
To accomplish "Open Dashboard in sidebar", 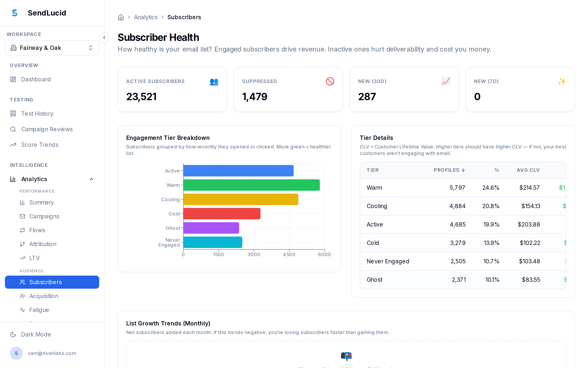I will (x=52, y=79).
